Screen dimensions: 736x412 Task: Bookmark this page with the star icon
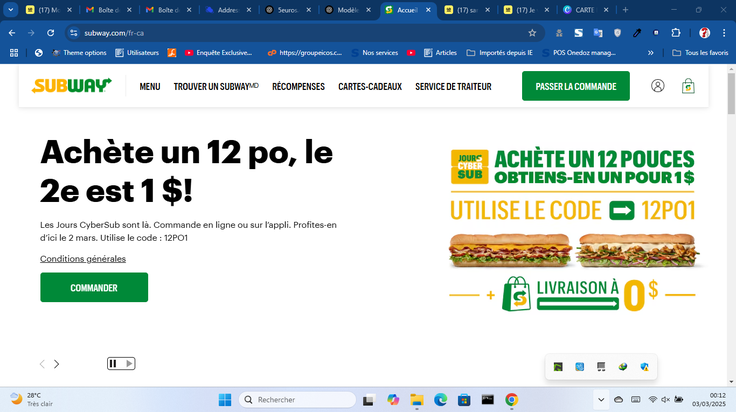tap(532, 33)
